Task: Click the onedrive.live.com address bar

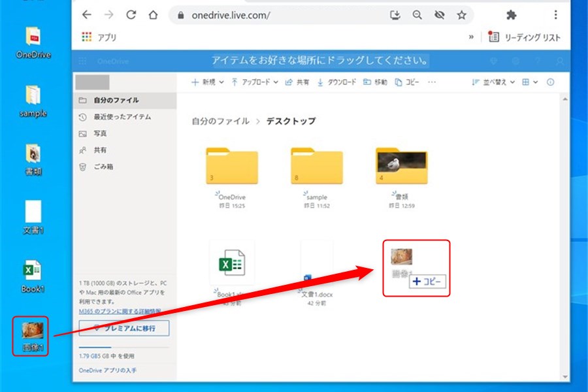Action: pos(274,14)
